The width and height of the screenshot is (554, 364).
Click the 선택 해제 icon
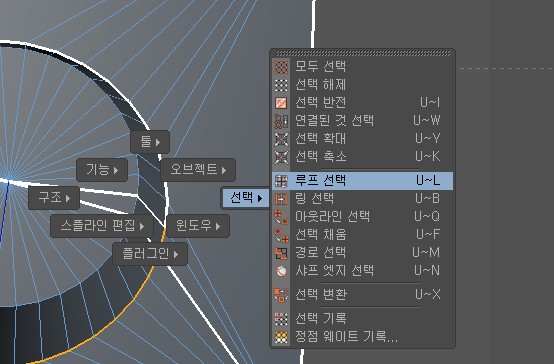281,84
